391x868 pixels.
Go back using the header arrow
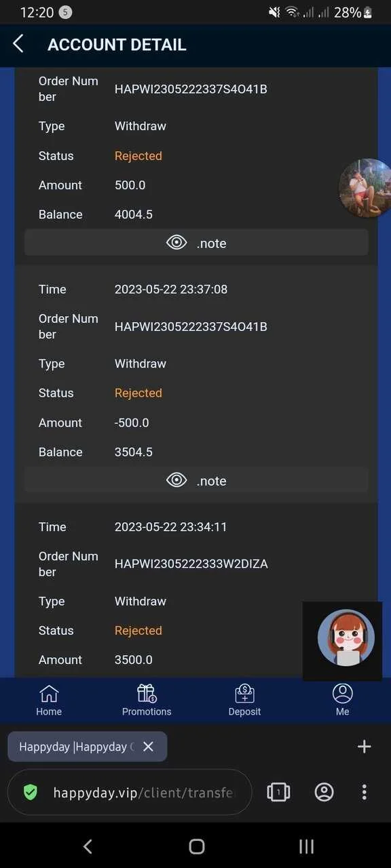[x=18, y=45]
